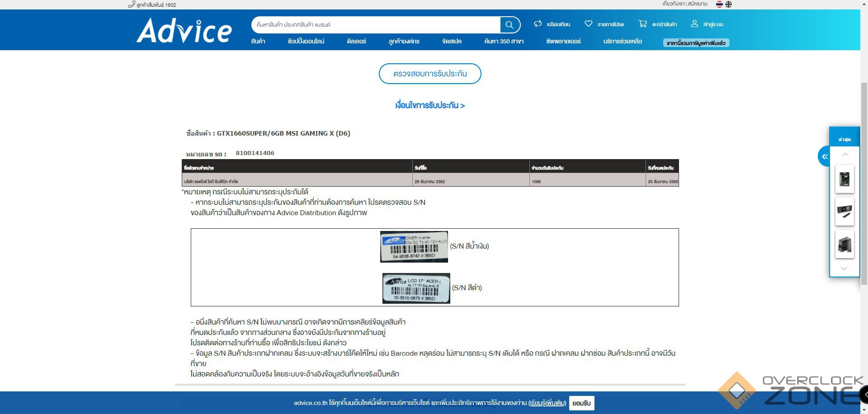Click the page vertical scrollbar thumb

coord(864,184)
